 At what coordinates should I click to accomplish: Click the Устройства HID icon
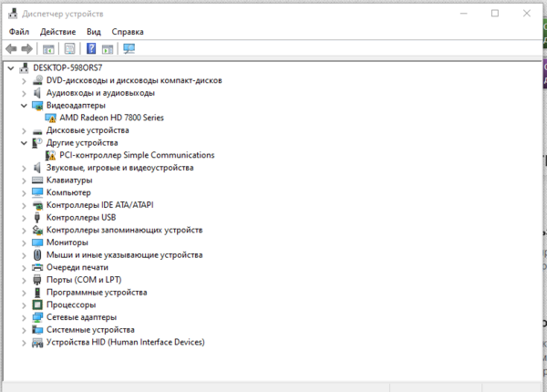tap(37, 343)
